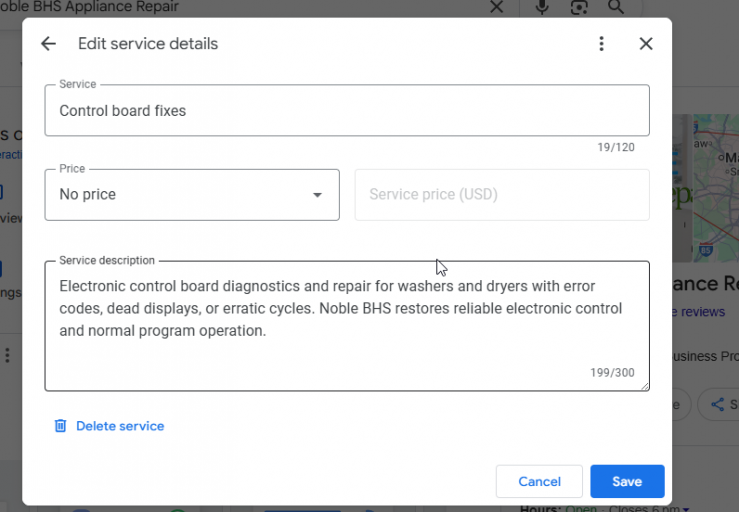739x512 pixels.
Task: Click the share icon on the business panel
Action: (717, 405)
